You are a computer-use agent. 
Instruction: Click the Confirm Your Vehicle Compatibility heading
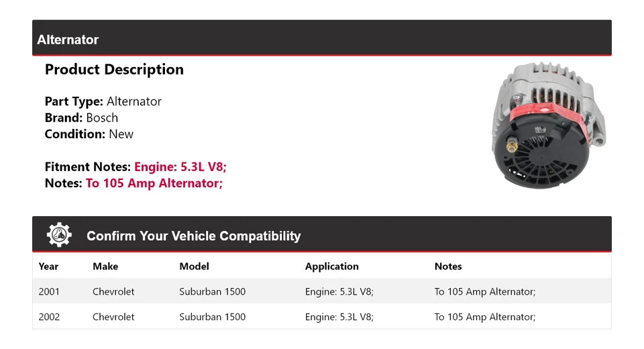(x=193, y=236)
